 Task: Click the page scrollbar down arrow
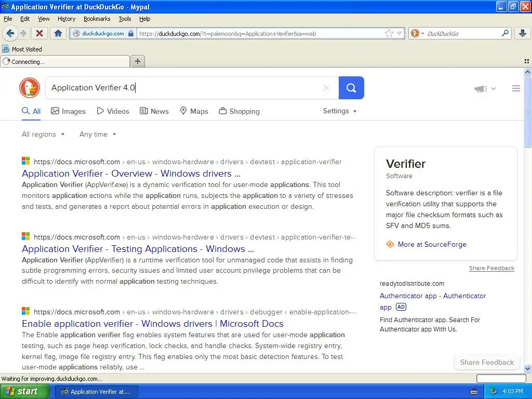point(527,369)
